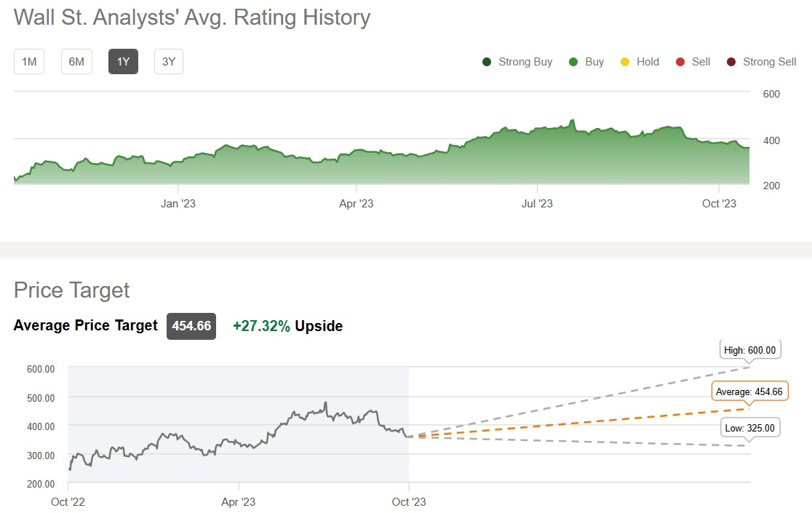Image resolution: width=812 pixels, height=513 pixels.
Task: Click the Apr '23 price chart marker
Action: [239, 501]
